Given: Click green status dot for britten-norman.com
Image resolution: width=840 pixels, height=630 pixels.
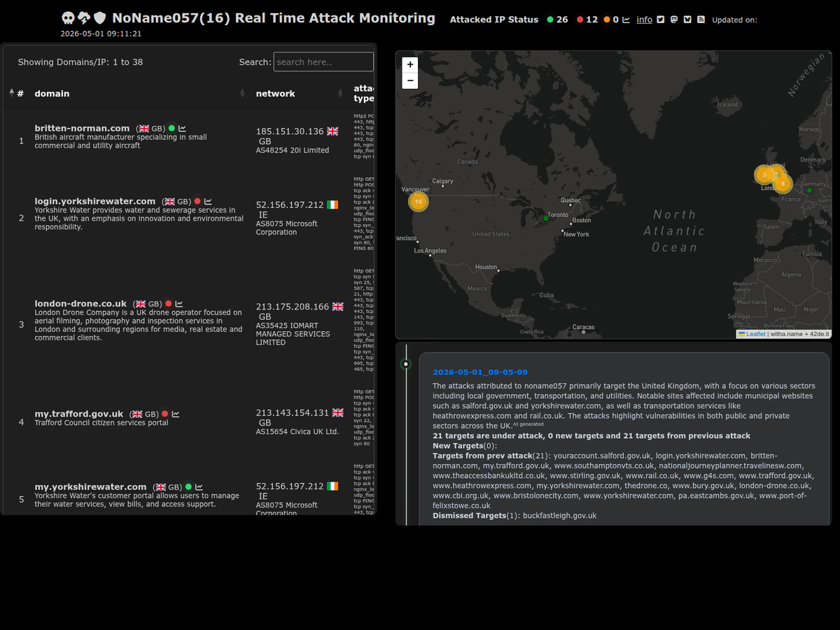Looking at the screenshot, I should [x=171, y=129].
